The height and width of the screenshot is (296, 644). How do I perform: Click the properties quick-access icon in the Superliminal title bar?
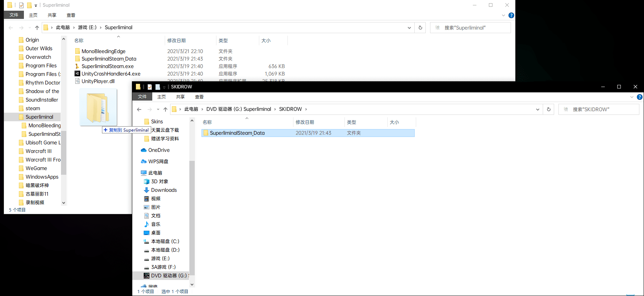pos(21,5)
